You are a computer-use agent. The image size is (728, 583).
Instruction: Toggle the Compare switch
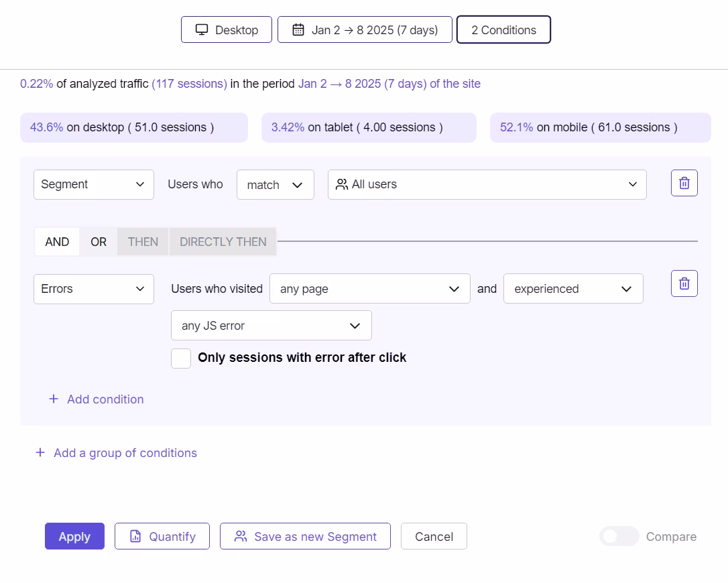(x=619, y=536)
